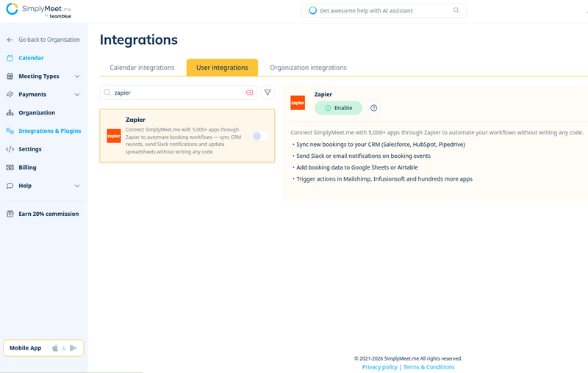Click the magnifier icon in AI assistant bar

click(x=456, y=10)
